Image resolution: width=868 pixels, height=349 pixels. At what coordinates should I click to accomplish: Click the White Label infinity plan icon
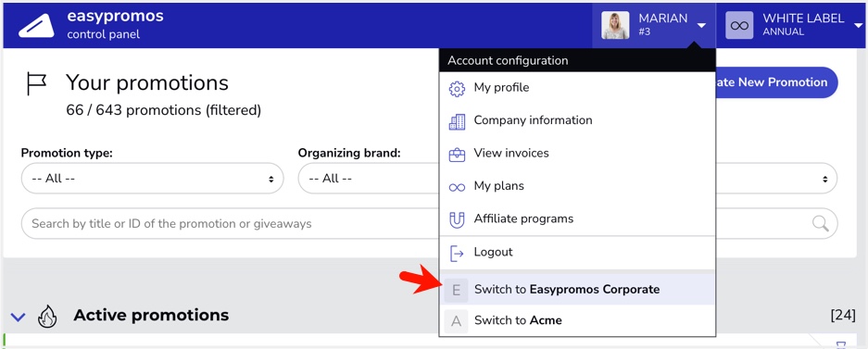739,25
